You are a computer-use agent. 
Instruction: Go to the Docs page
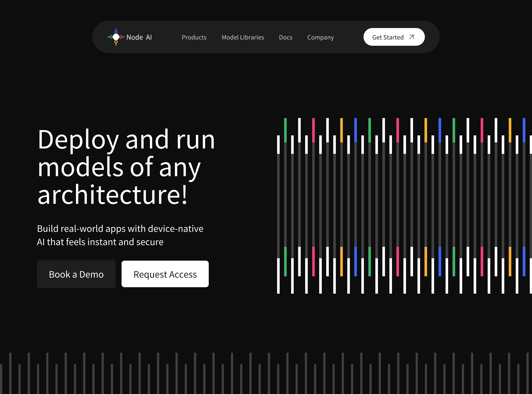pyautogui.click(x=285, y=37)
